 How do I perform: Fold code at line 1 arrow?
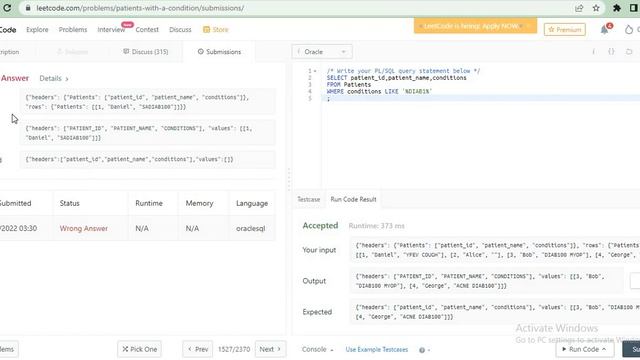(315, 71)
